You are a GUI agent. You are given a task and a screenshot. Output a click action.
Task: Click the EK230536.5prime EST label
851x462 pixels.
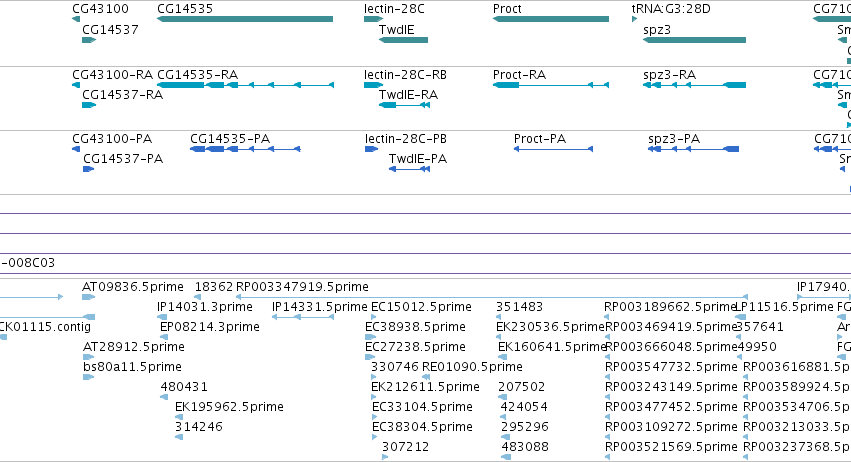pos(550,327)
